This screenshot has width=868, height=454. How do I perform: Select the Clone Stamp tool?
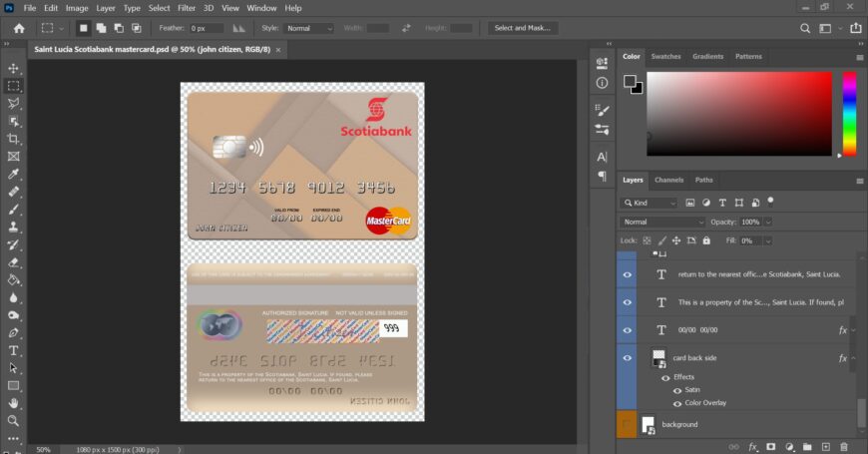coord(13,227)
